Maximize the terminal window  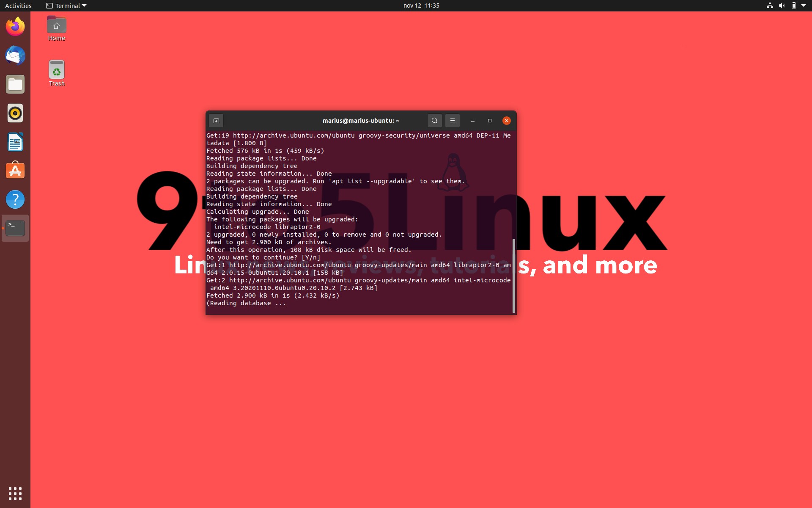[490, 121]
